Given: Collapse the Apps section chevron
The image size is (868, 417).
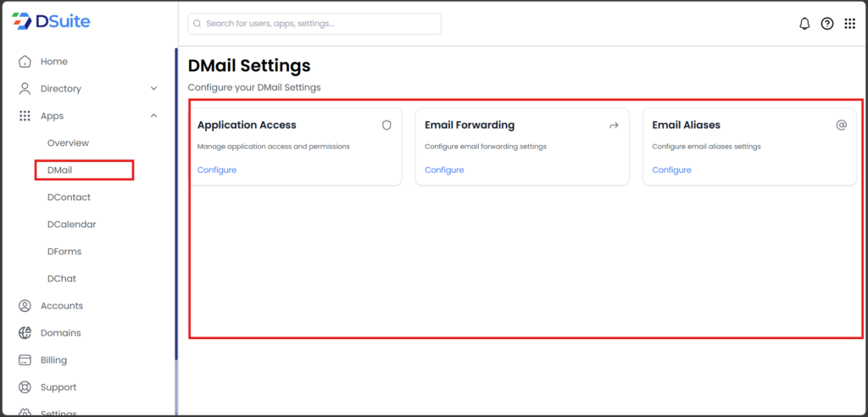Looking at the screenshot, I should (x=153, y=115).
